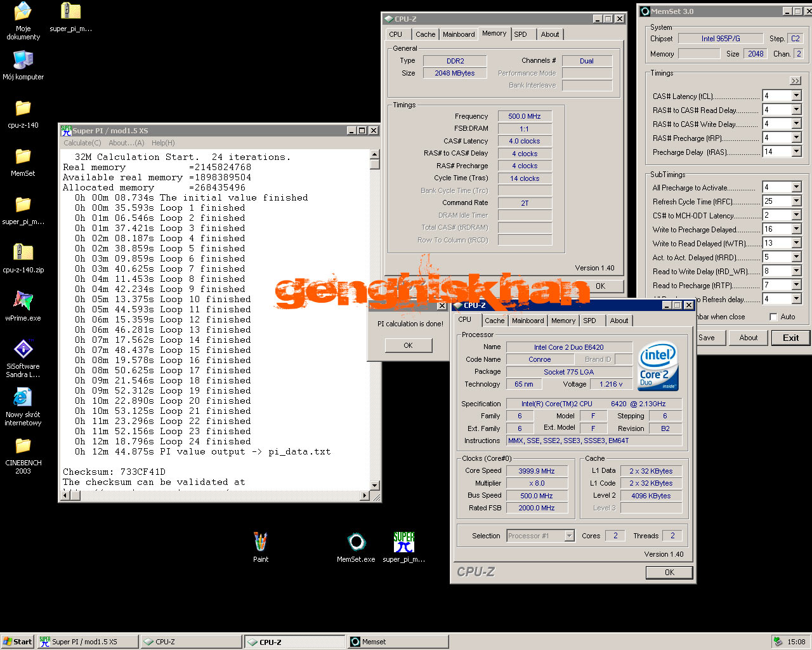812x650 pixels.
Task: Open CINEBENCH 2003 folder icon
Action: [23, 455]
